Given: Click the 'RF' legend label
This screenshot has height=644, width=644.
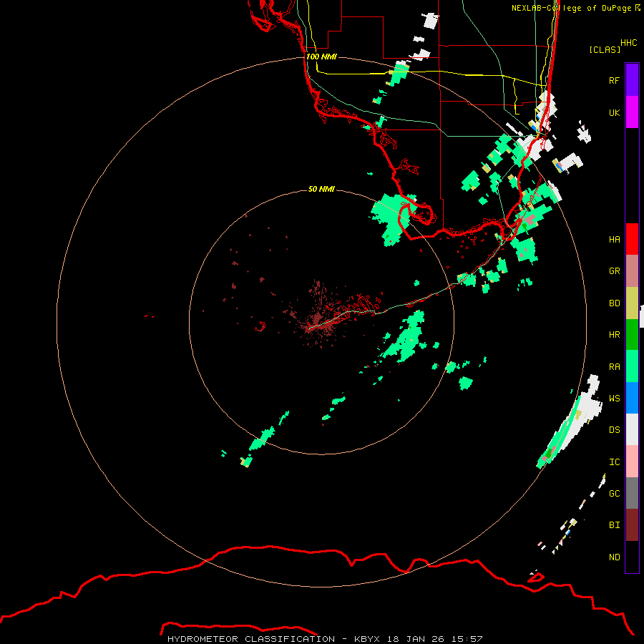Looking at the screenshot, I should point(615,80).
